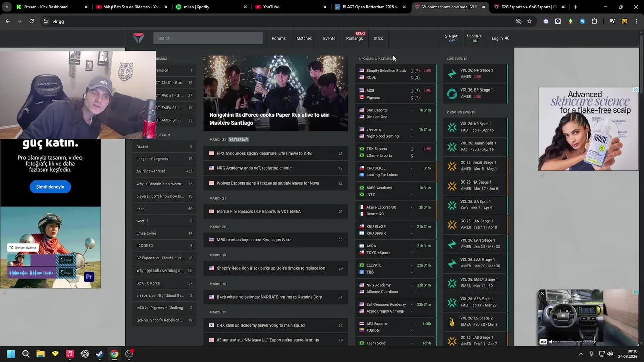Open Steam from the taskbar
This screenshot has width=644, height=362.
point(100,354)
